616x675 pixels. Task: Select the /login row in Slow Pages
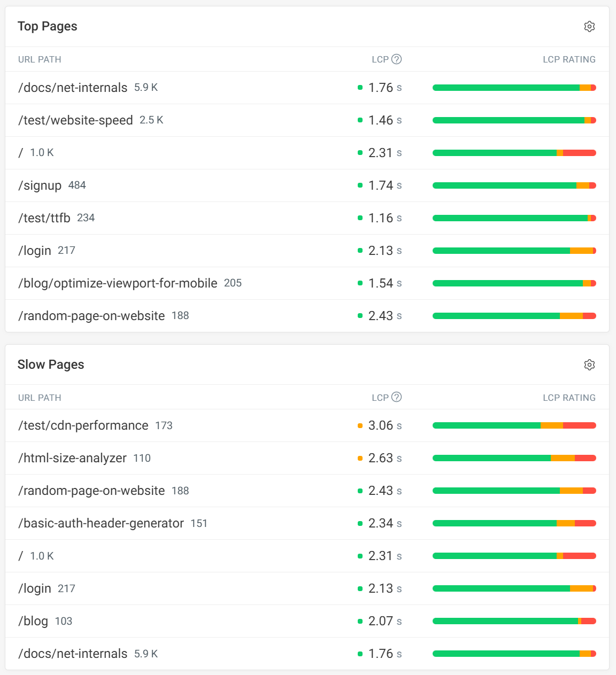(35, 588)
